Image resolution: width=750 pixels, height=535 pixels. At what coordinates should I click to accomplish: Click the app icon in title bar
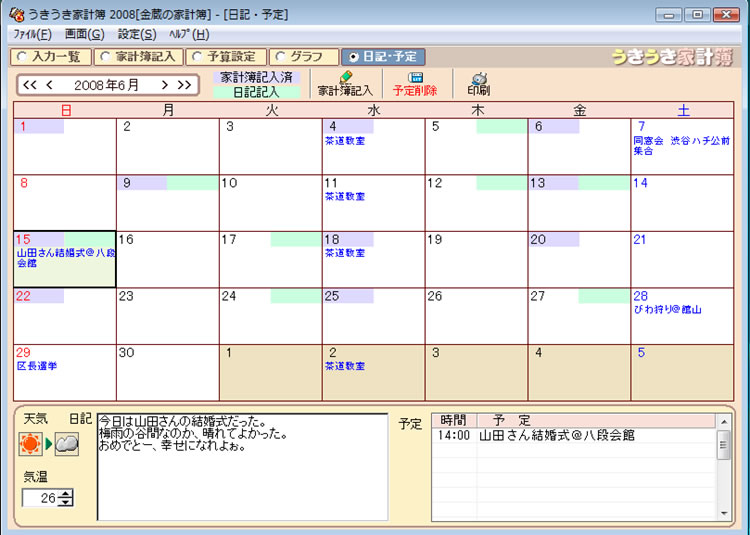tap(17, 15)
